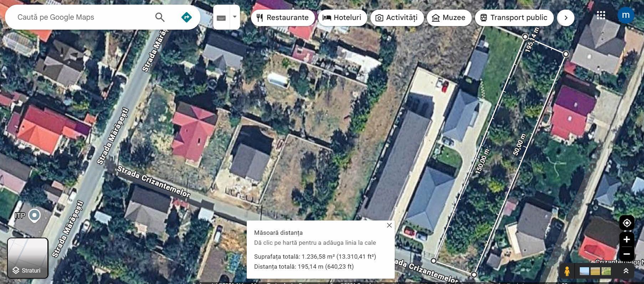Switch map type via Straturi thumbnail

[28, 258]
